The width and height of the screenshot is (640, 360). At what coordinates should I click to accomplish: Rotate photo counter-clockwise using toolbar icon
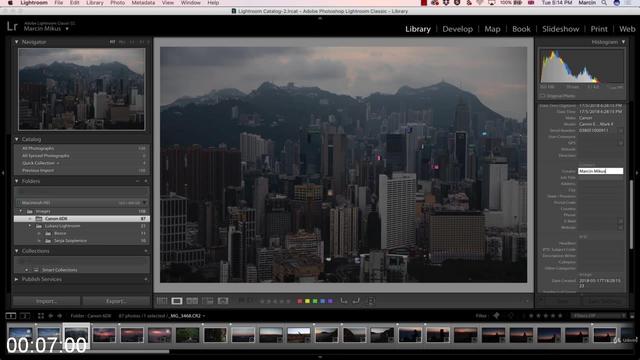coord(344,300)
